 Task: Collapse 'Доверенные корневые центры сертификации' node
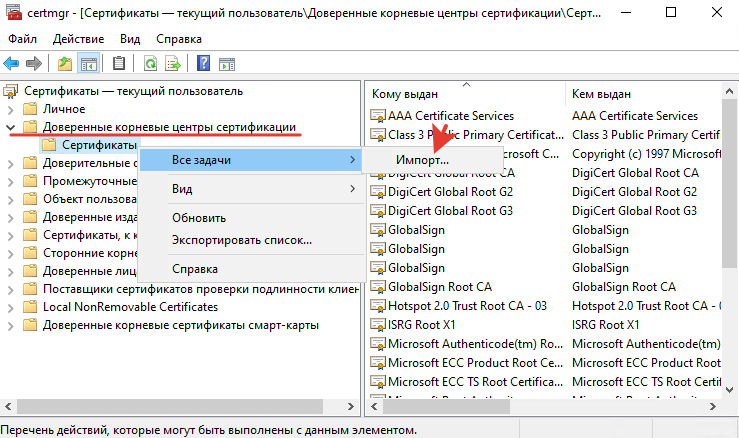click(x=11, y=127)
